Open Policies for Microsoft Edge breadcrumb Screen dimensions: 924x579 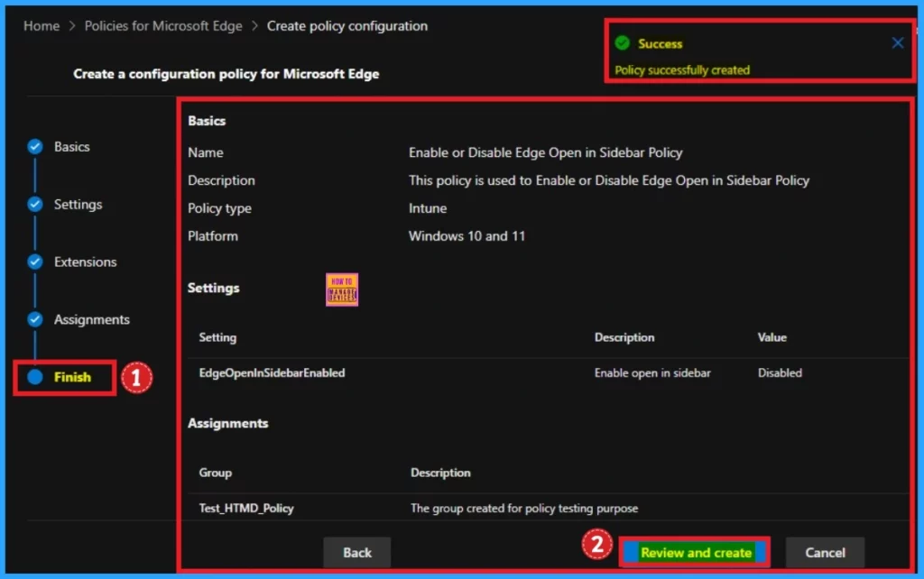tap(163, 26)
